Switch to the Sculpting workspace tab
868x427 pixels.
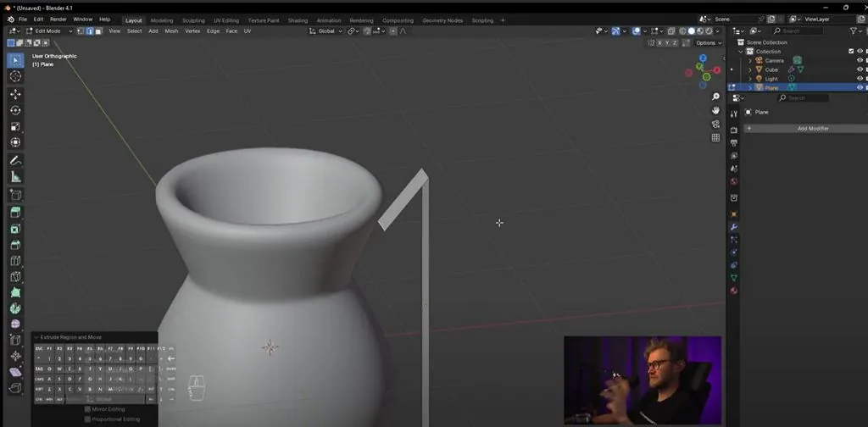coord(193,20)
